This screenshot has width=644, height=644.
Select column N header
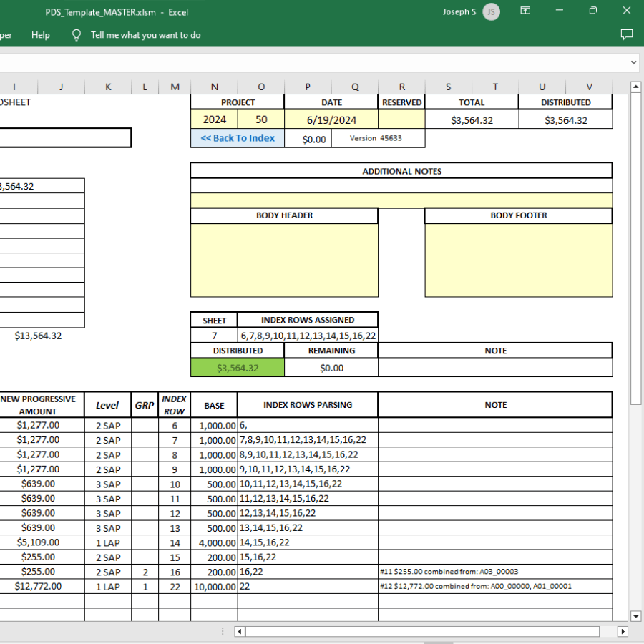pyautogui.click(x=215, y=87)
